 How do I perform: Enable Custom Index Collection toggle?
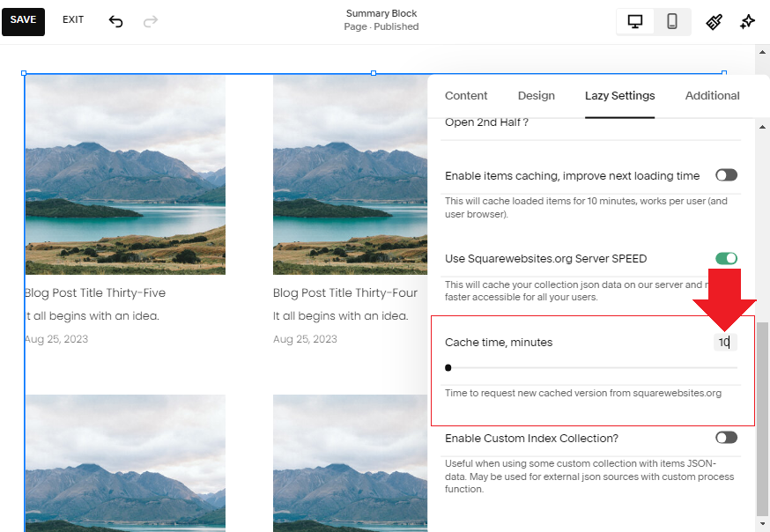(x=726, y=437)
